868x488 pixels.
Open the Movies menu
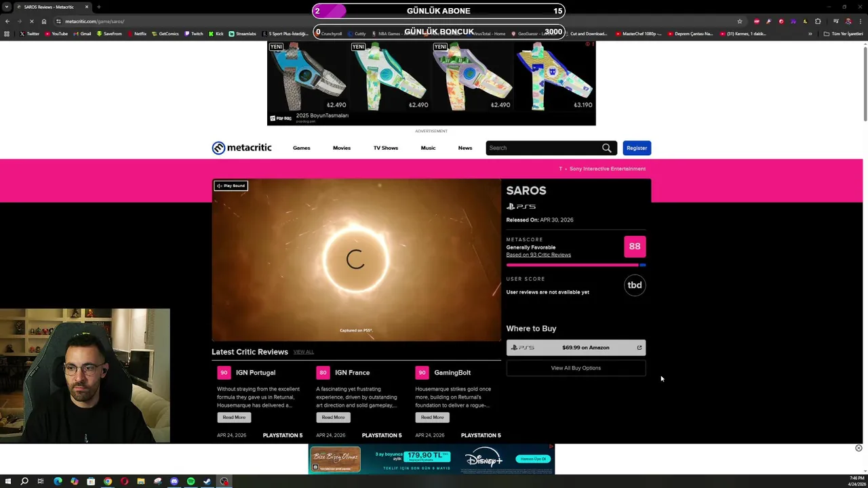pos(342,148)
